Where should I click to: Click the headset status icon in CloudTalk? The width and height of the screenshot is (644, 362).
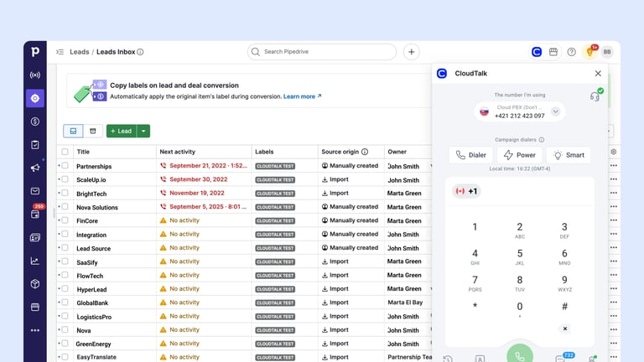[x=595, y=96]
